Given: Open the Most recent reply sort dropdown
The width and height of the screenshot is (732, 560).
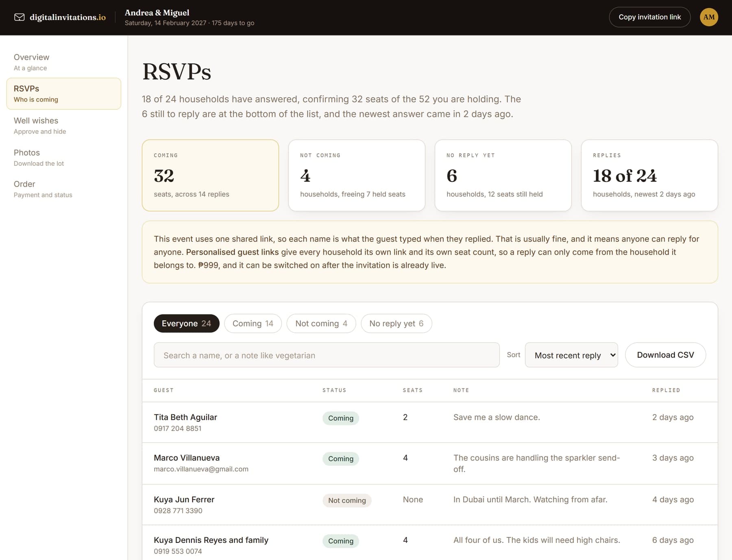Looking at the screenshot, I should [x=571, y=355].
